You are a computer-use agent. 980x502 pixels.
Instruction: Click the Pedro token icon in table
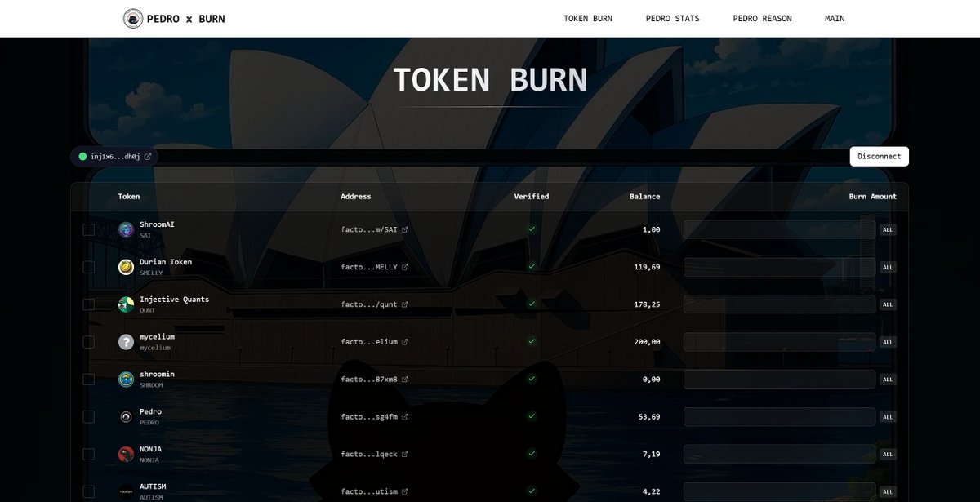pos(126,417)
